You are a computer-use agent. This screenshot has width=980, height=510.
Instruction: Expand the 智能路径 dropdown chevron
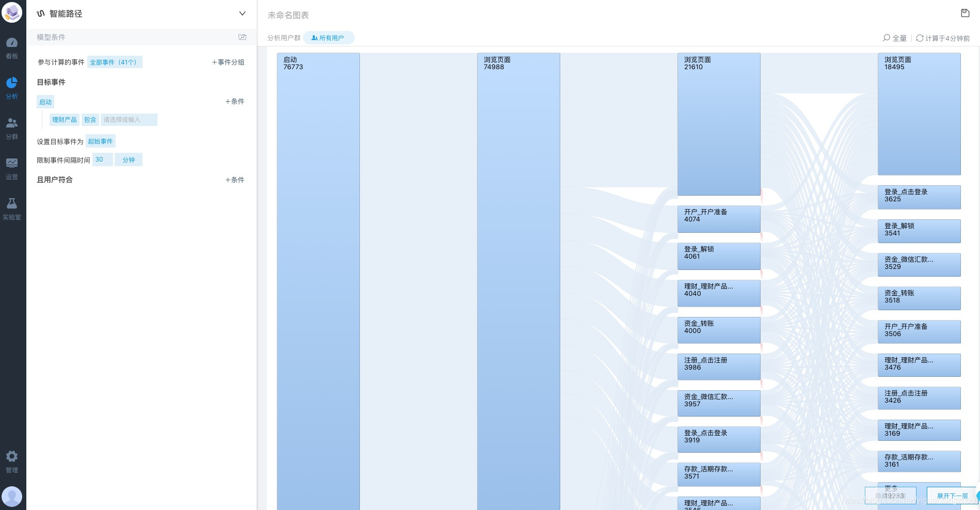click(x=242, y=13)
